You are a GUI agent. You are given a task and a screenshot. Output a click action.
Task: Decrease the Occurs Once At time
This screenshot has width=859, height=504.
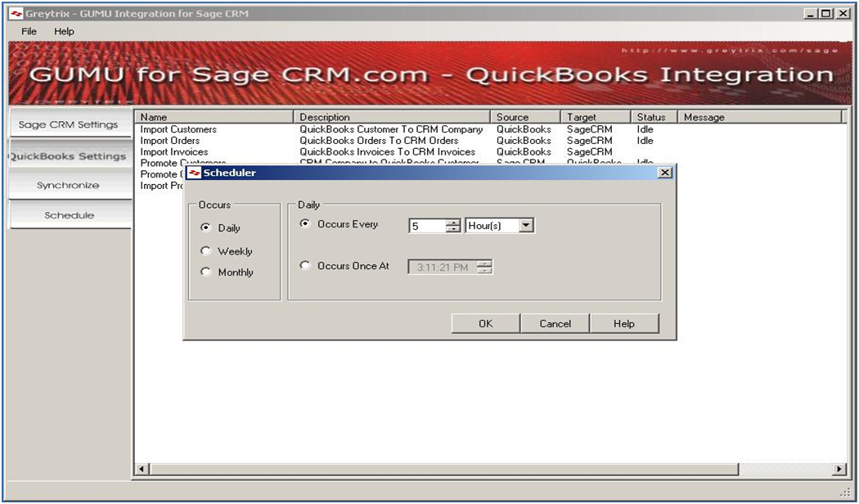click(485, 271)
